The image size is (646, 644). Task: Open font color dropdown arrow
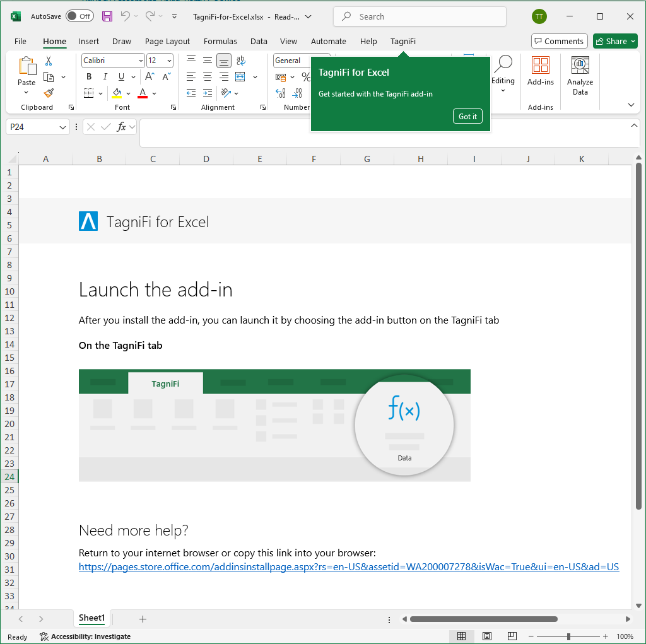[x=154, y=93]
